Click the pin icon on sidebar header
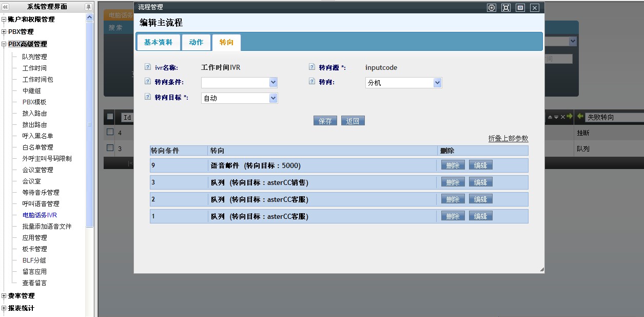The image size is (644, 317). 88,7
